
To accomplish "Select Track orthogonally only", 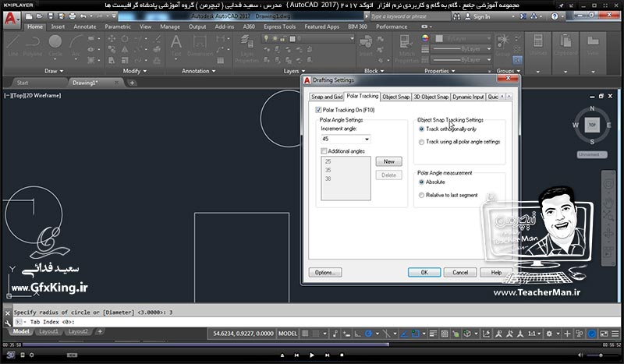I will tap(421, 129).
